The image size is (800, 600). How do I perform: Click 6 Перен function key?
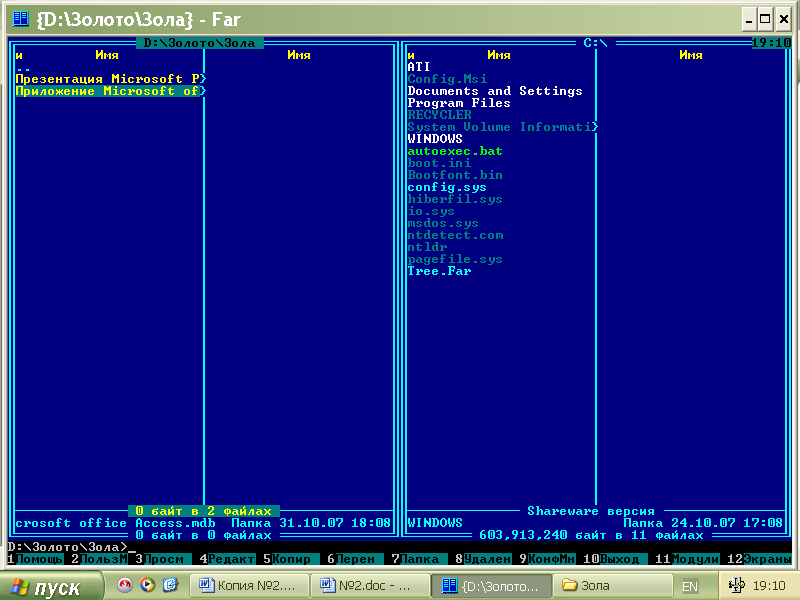click(356, 559)
